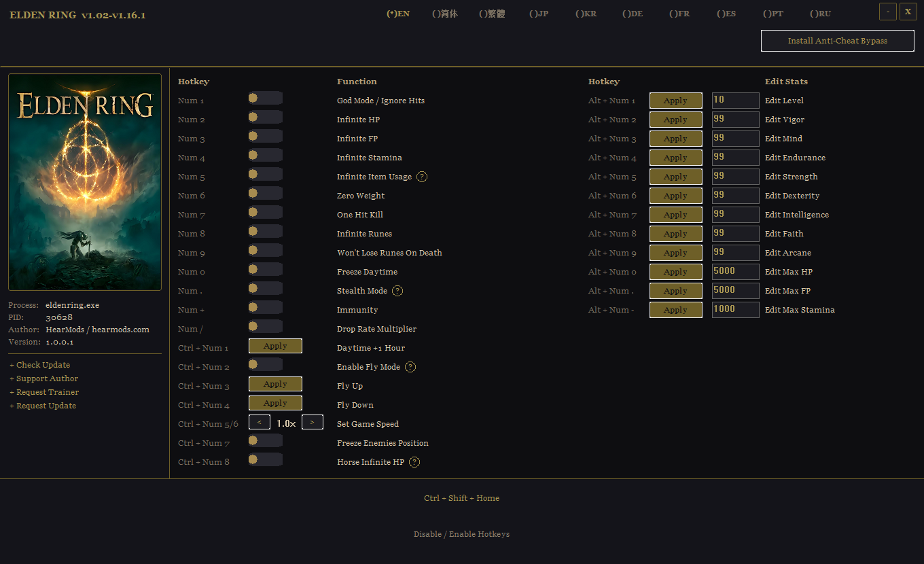Screen dimensions: 924x564
Task: Switch language to KR
Action: pyautogui.click(x=586, y=14)
